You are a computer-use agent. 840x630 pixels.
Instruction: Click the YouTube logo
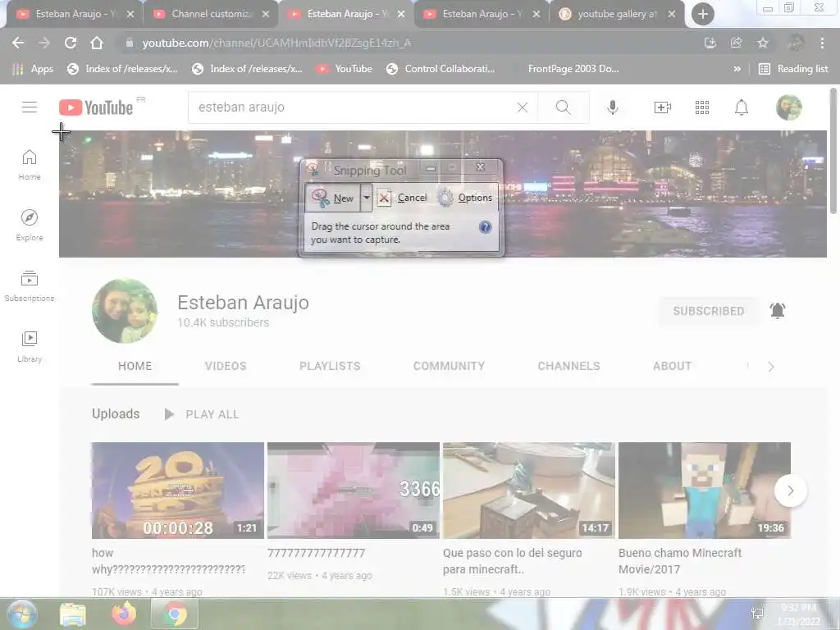tap(97, 107)
